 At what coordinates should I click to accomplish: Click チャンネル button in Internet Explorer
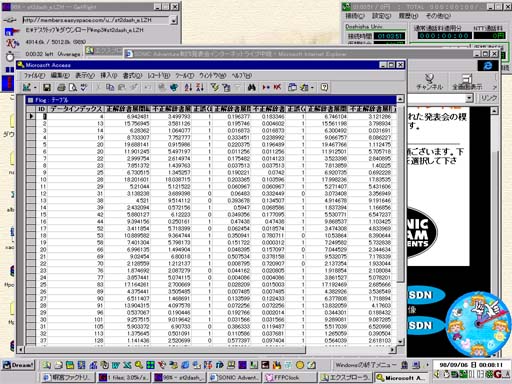coord(429,82)
